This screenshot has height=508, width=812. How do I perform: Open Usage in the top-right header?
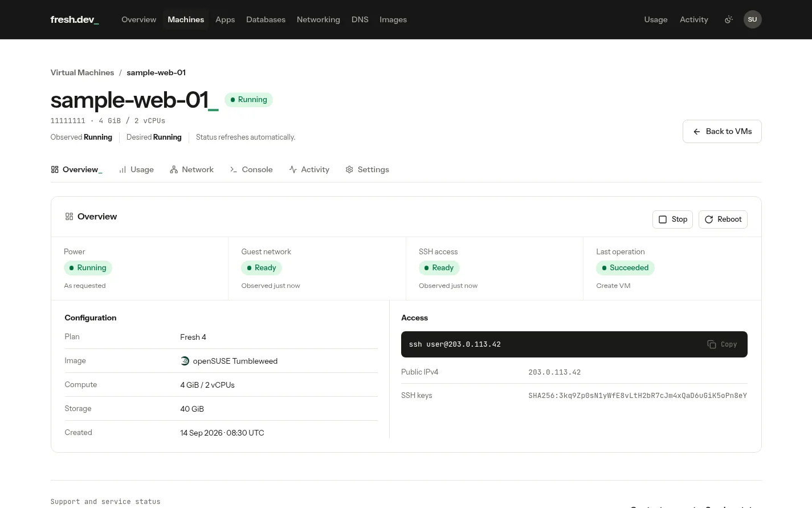coord(656,19)
